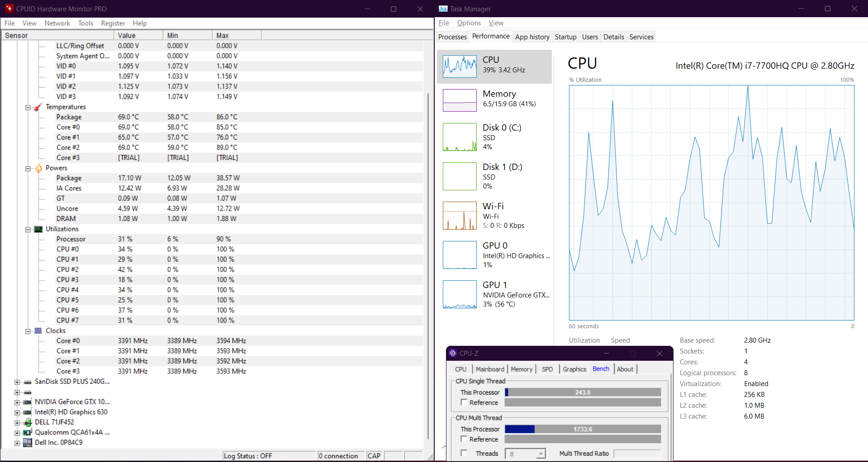Switch to the Services tab
The height and width of the screenshot is (462, 868).
pyautogui.click(x=641, y=37)
